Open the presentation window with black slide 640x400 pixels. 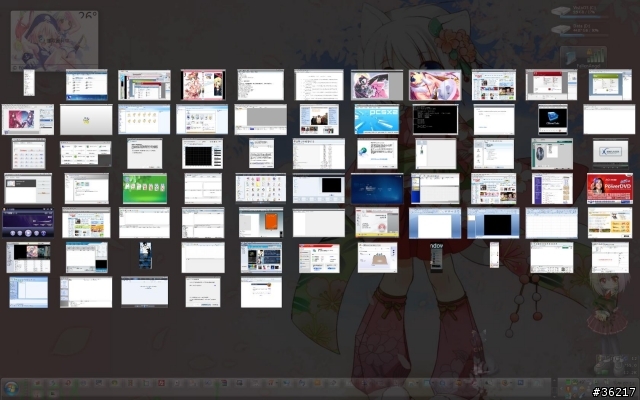(x=493, y=223)
